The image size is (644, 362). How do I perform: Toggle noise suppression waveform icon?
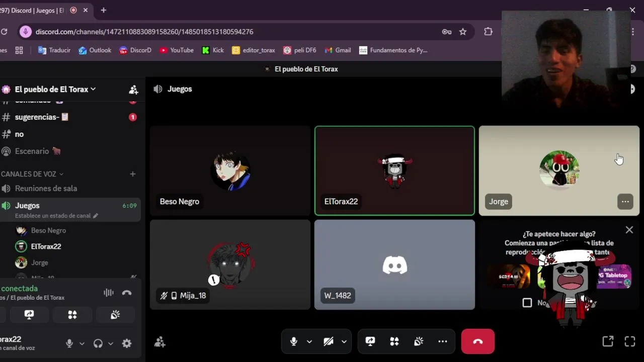pyautogui.click(x=109, y=293)
